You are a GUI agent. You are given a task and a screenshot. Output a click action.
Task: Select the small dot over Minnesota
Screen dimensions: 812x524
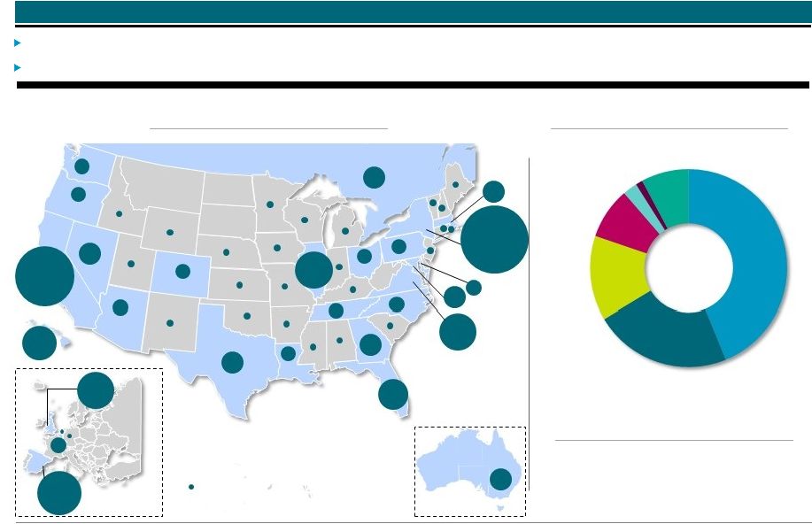point(270,204)
